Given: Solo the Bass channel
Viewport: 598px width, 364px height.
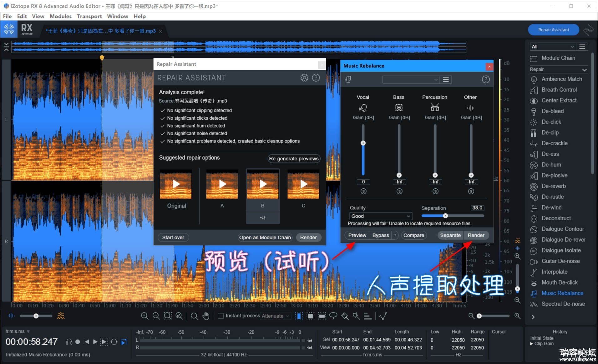Looking at the screenshot, I should pyautogui.click(x=399, y=191).
